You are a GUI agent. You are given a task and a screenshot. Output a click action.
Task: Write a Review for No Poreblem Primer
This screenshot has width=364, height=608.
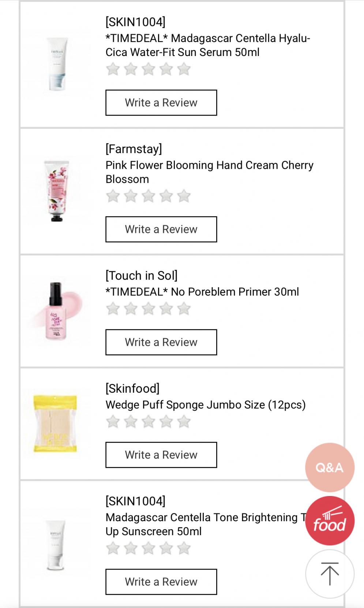click(161, 342)
